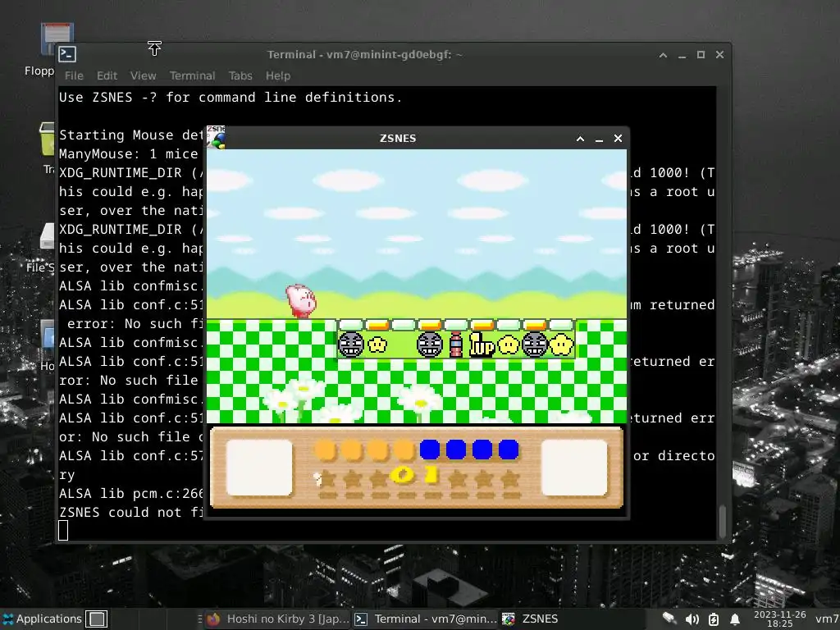This screenshot has width=840, height=630.
Task: Close the Terminal window
Action: 720,55
